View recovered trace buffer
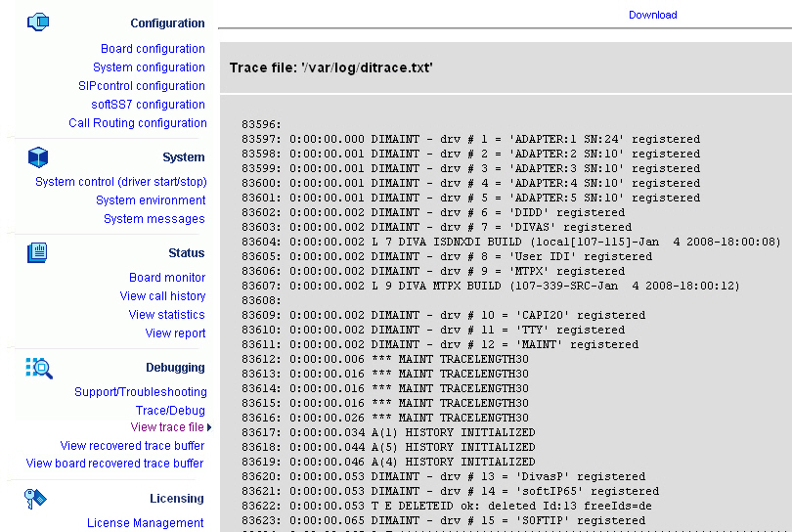The height and width of the screenshot is (532, 792). (x=132, y=446)
